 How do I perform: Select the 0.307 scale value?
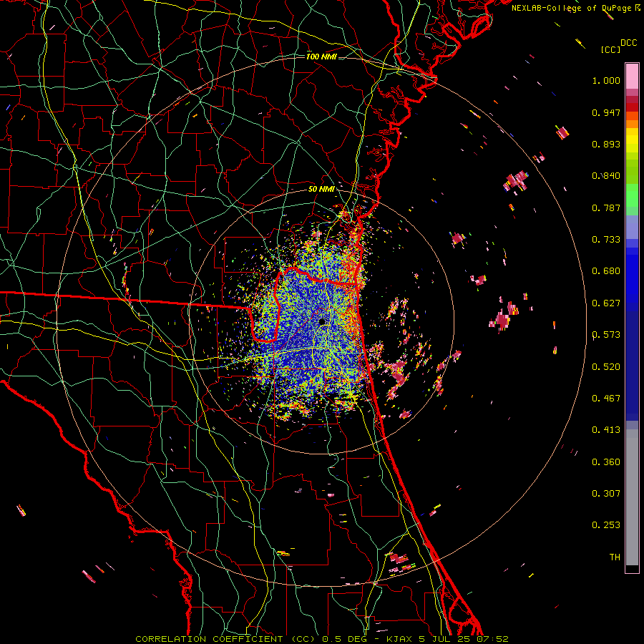(606, 493)
